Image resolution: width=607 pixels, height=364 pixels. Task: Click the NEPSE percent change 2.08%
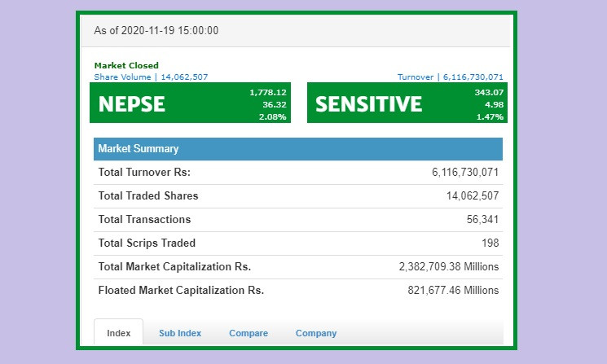pyautogui.click(x=272, y=116)
